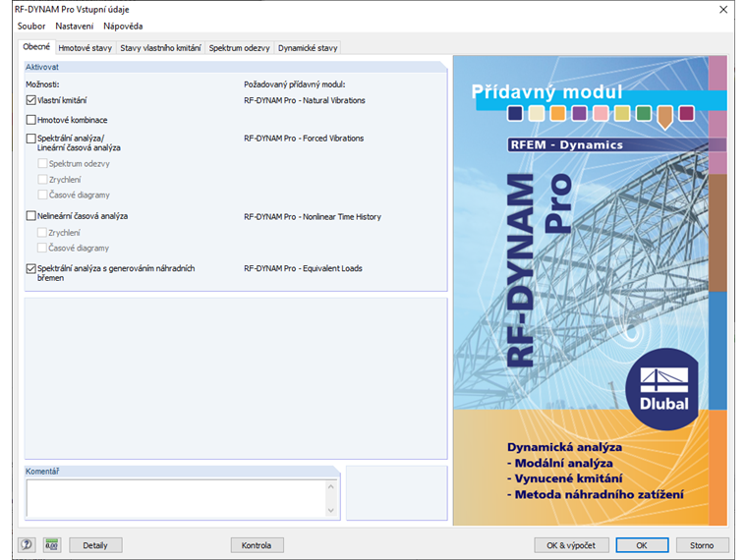Close the RF-DYNAM Pro dialog window
The image size is (747, 560).
pos(723,10)
